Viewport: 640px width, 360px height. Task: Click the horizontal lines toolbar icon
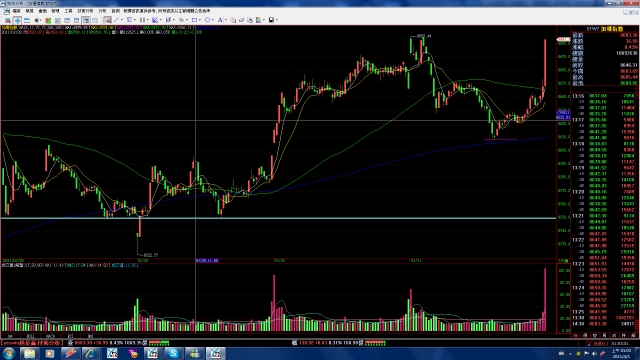[27, 20]
